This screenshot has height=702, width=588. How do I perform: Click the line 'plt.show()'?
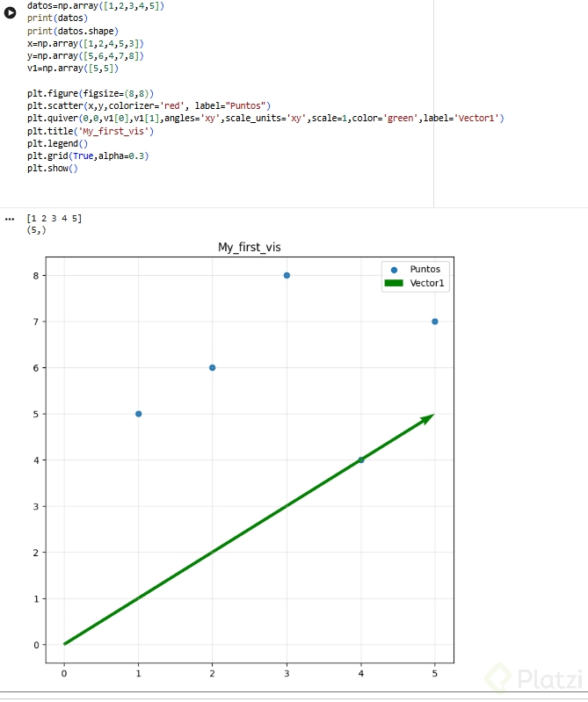(53, 169)
